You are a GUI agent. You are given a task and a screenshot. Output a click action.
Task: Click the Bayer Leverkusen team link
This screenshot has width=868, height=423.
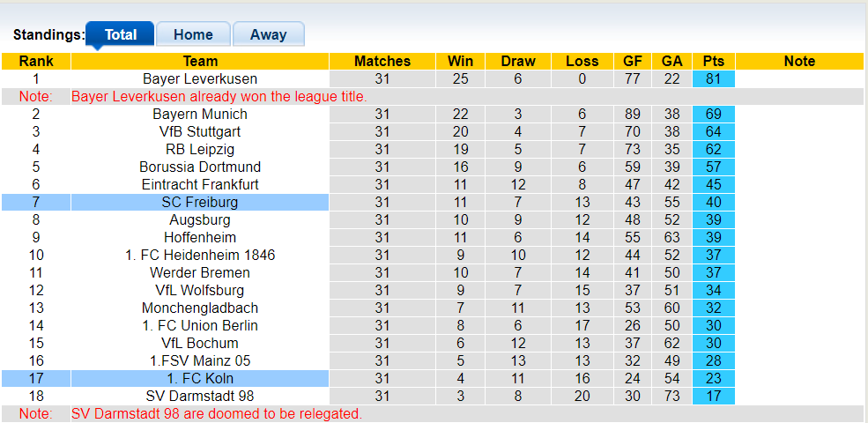(200, 78)
